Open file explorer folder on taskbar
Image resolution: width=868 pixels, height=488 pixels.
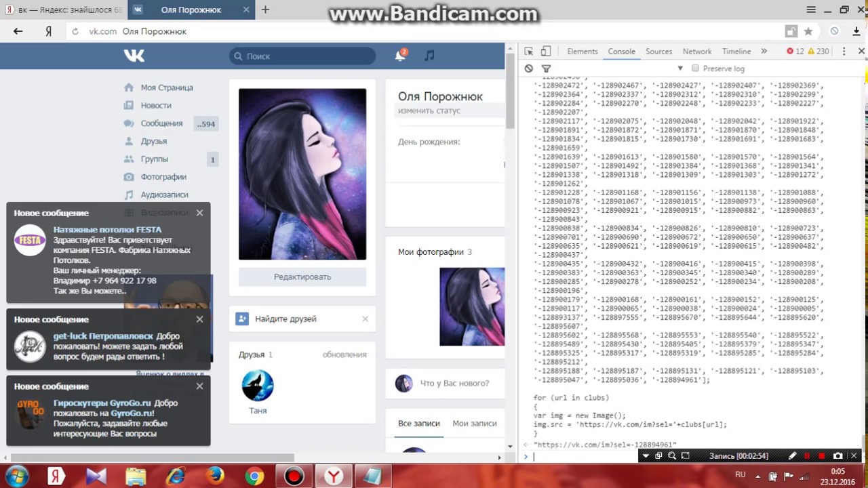(x=136, y=476)
